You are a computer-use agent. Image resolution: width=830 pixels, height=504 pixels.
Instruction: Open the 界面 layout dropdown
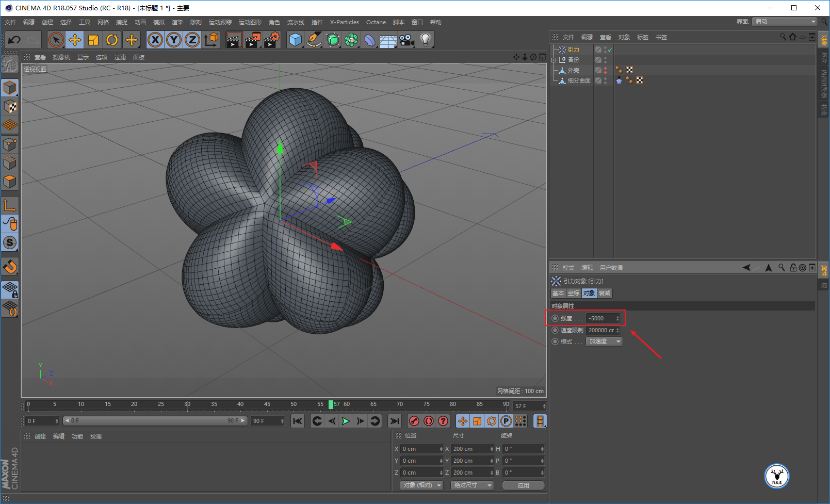785,22
